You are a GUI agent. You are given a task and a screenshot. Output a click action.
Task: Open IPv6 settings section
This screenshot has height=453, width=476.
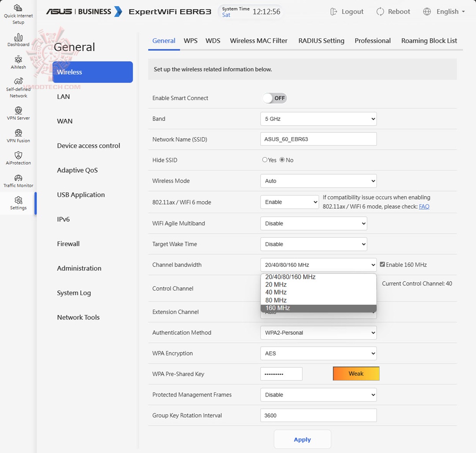click(63, 219)
